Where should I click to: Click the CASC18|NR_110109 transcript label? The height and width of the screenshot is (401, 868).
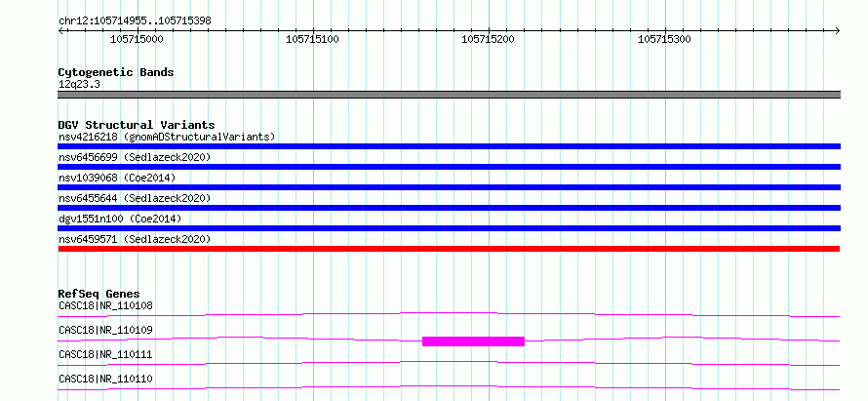[x=105, y=330]
